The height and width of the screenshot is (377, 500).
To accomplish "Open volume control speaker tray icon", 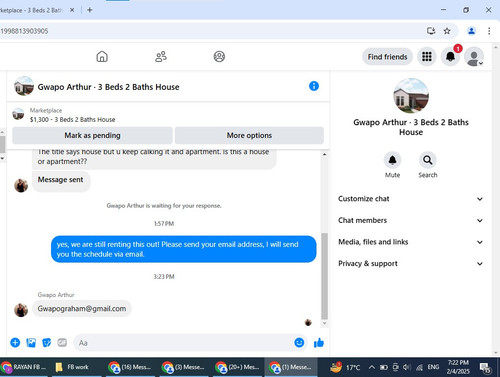I will pyautogui.click(x=406, y=367).
